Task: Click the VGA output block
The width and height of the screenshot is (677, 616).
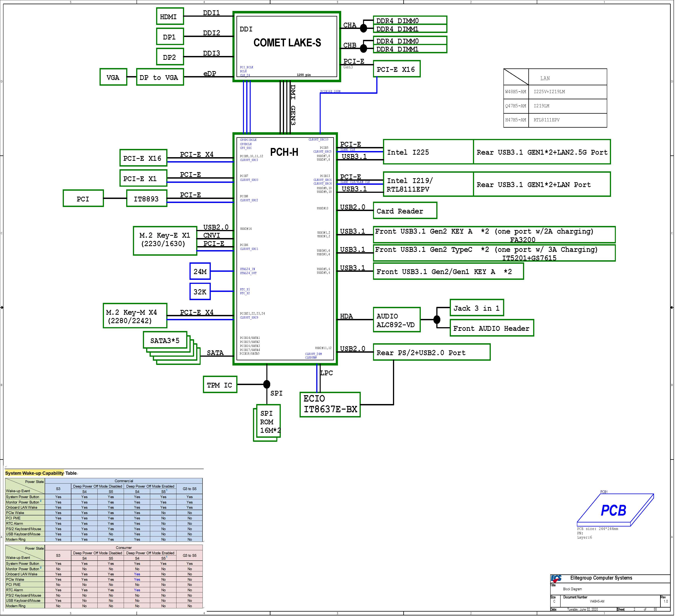Action: (x=114, y=77)
